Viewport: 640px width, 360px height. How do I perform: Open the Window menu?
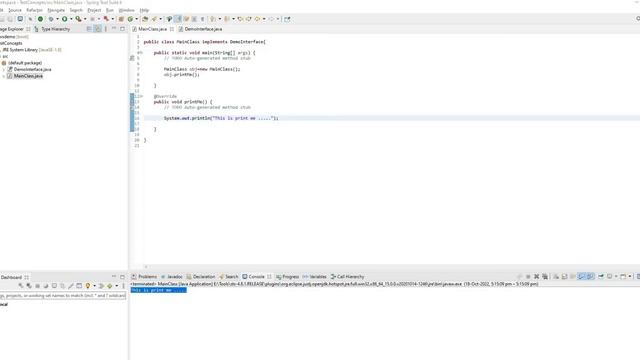tap(127, 10)
